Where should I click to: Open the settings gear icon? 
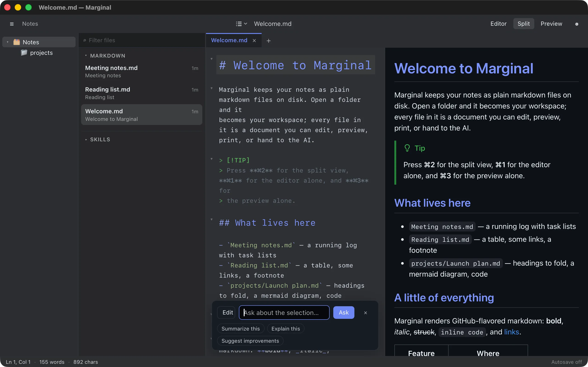577,24
